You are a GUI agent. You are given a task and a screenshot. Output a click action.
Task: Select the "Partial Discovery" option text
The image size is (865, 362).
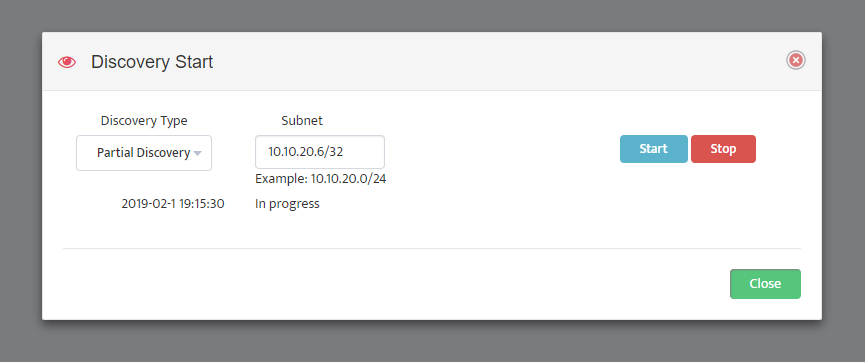coord(143,153)
